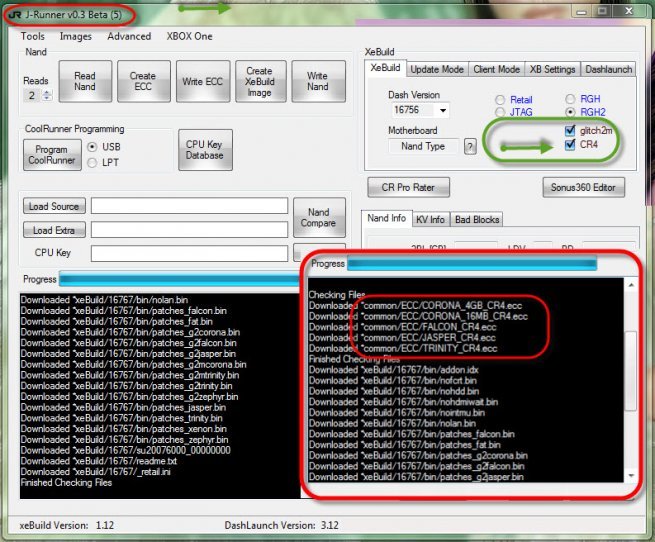Decrease the Reads count with down arrow
The image size is (655, 542).
tap(47, 98)
